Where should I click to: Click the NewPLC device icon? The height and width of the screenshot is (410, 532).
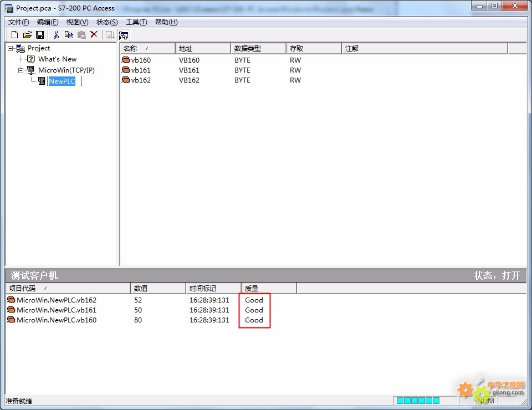point(42,81)
